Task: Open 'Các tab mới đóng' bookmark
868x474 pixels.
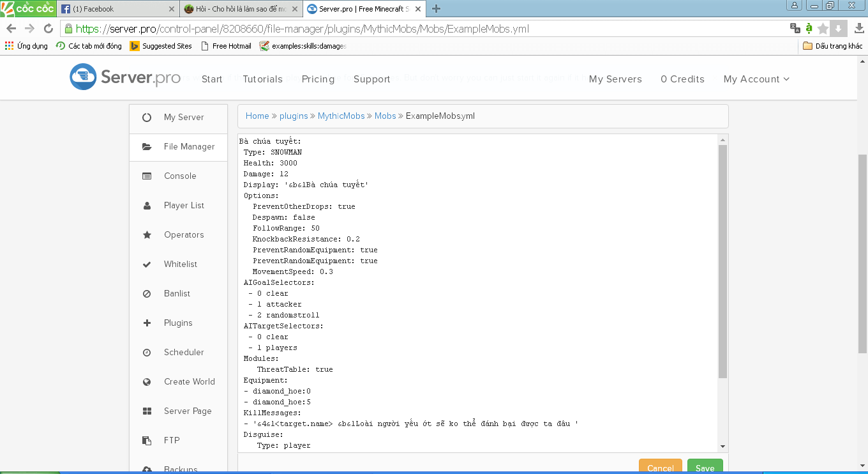Action: point(89,46)
